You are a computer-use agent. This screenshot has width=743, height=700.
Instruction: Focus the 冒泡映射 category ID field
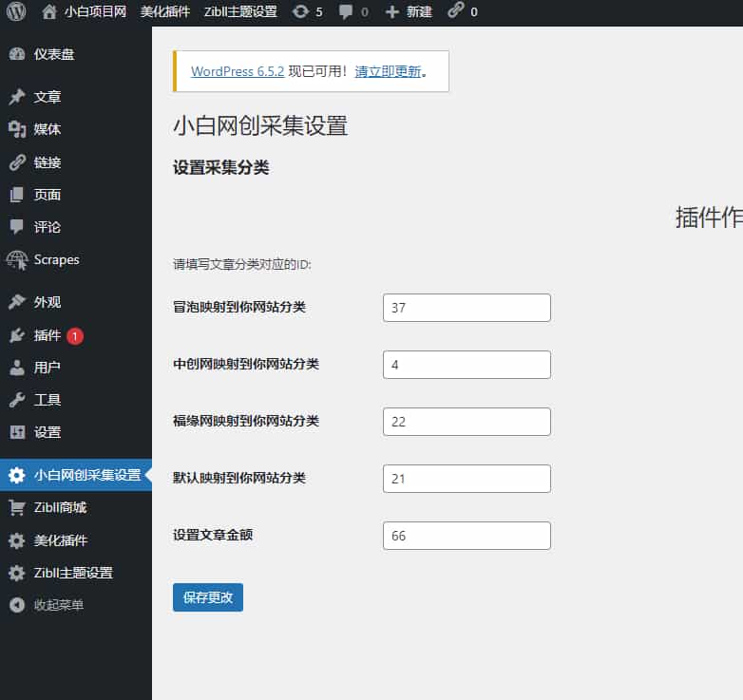coord(466,308)
